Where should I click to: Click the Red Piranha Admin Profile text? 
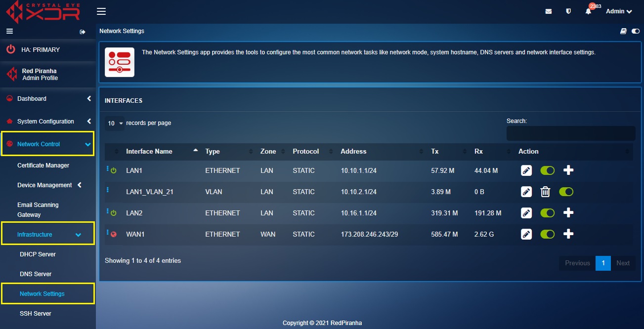pyautogui.click(x=40, y=74)
